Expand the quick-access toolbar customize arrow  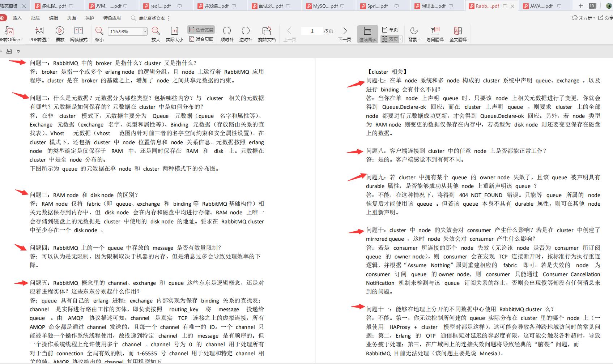(x=18, y=51)
